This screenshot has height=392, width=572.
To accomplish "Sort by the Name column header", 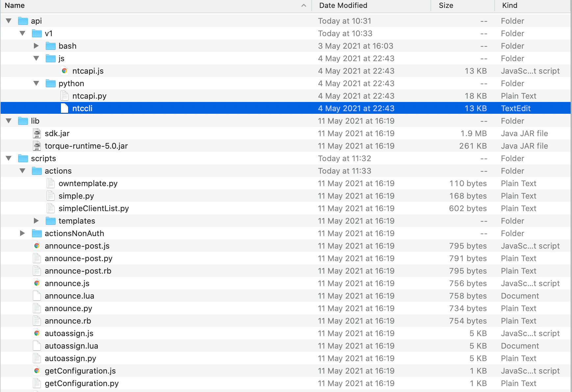I will [x=156, y=6].
